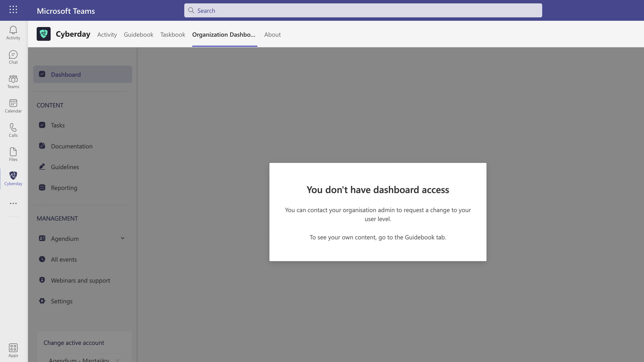This screenshot has width=644, height=362.
Task: Click the Documentation file icon
Action: [42, 146]
